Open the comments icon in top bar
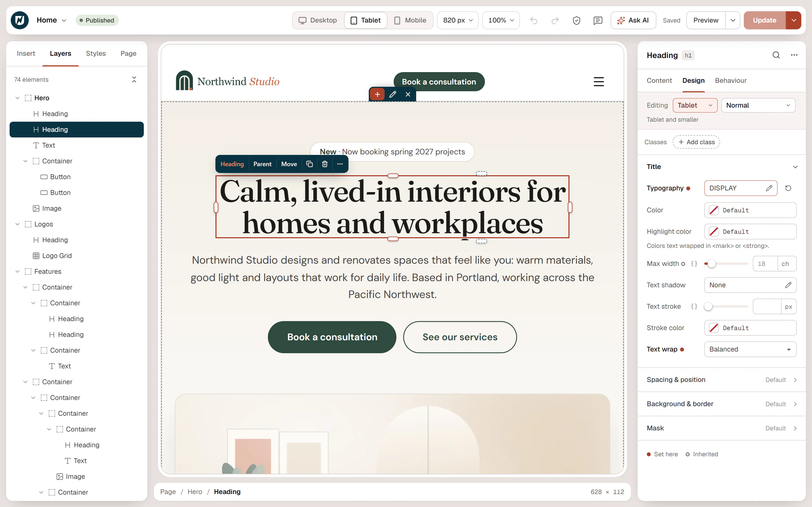Viewport: 812px width, 507px height. 598,21
